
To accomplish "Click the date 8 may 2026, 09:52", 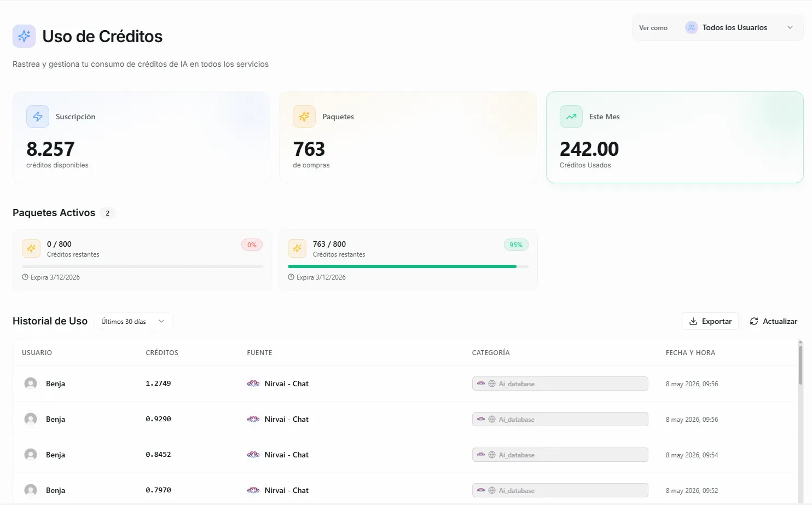I will 692,491.
